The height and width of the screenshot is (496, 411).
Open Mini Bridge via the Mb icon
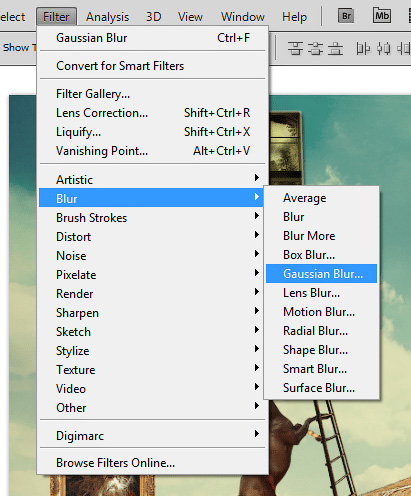tap(382, 15)
